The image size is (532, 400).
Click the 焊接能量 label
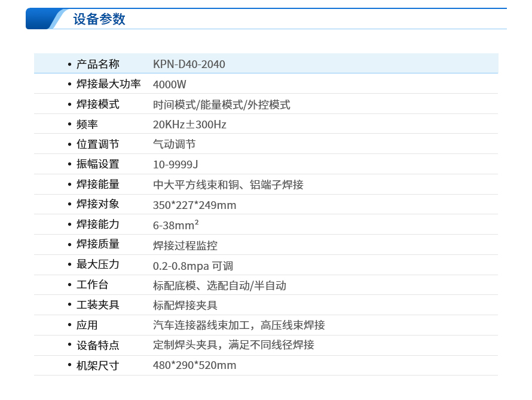pyautogui.click(x=98, y=184)
